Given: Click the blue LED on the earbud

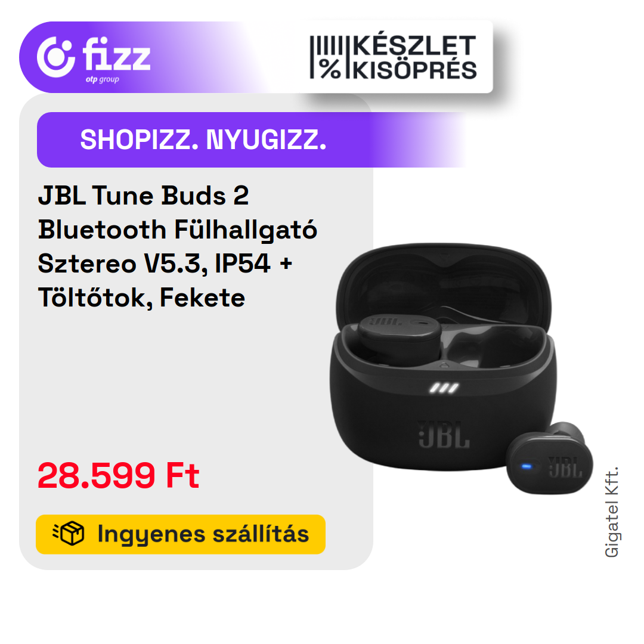Looking at the screenshot, I should tap(526, 466).
